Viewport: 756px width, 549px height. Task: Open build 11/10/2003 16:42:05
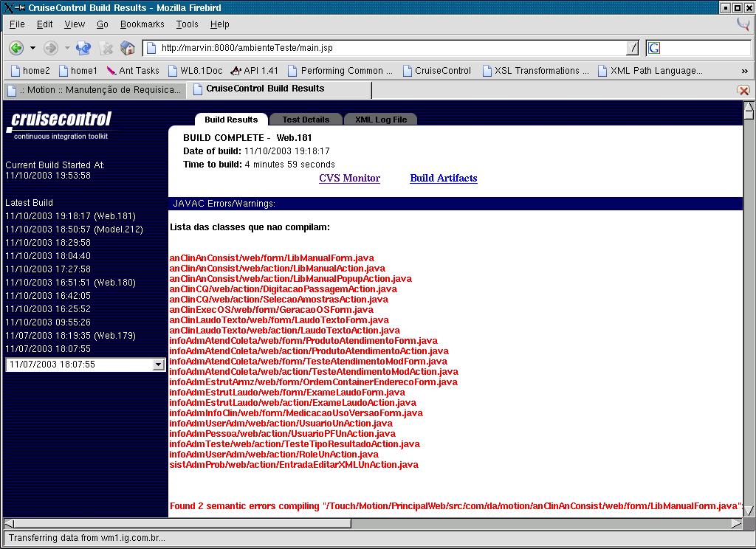pos(48,295)
